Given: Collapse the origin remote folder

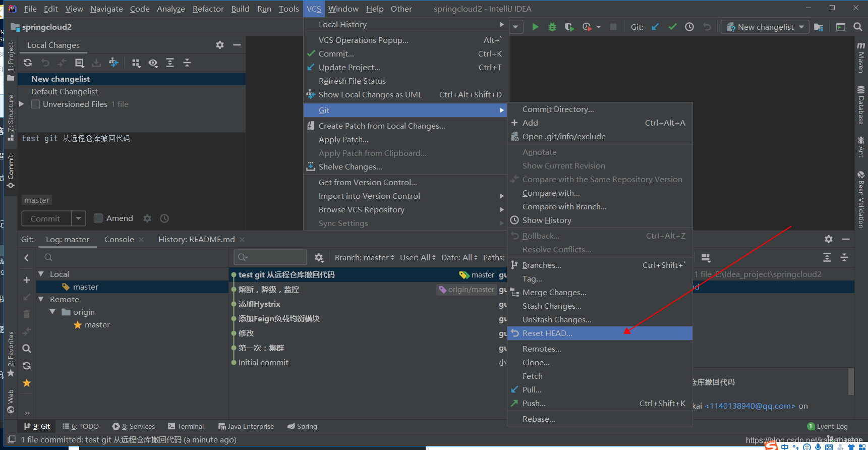Looking at the screenshot, I should tap(53, 312).
